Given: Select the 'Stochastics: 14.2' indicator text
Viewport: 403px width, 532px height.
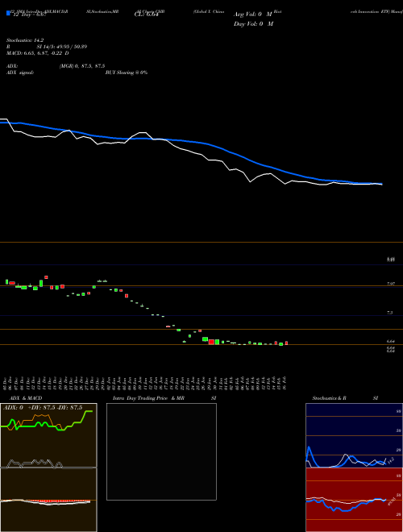Looking at the screenshot, I should [x=25, y=40].
